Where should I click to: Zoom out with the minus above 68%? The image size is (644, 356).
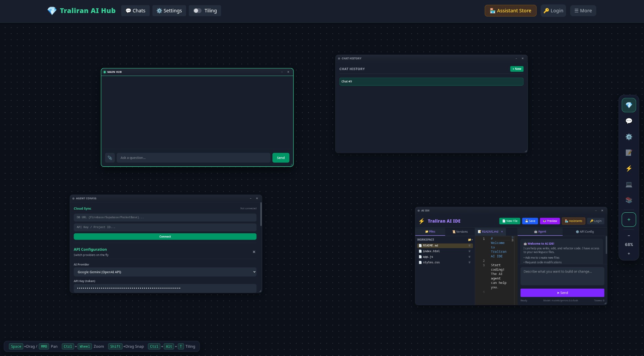click(x=629, y=236)
